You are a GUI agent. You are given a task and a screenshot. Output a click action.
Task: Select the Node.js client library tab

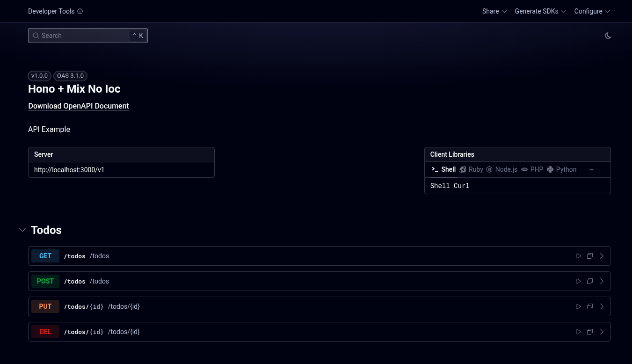point(502,169)
